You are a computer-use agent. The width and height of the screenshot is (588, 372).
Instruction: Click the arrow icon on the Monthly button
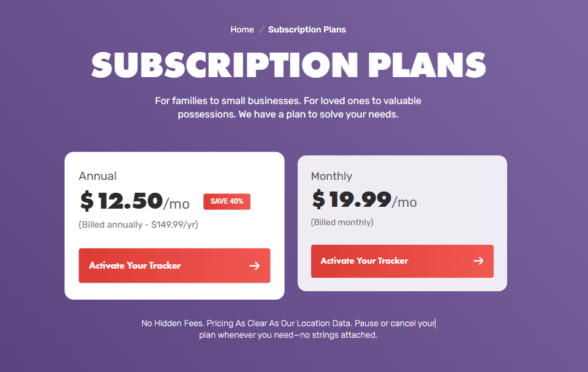tap(478, 261)
